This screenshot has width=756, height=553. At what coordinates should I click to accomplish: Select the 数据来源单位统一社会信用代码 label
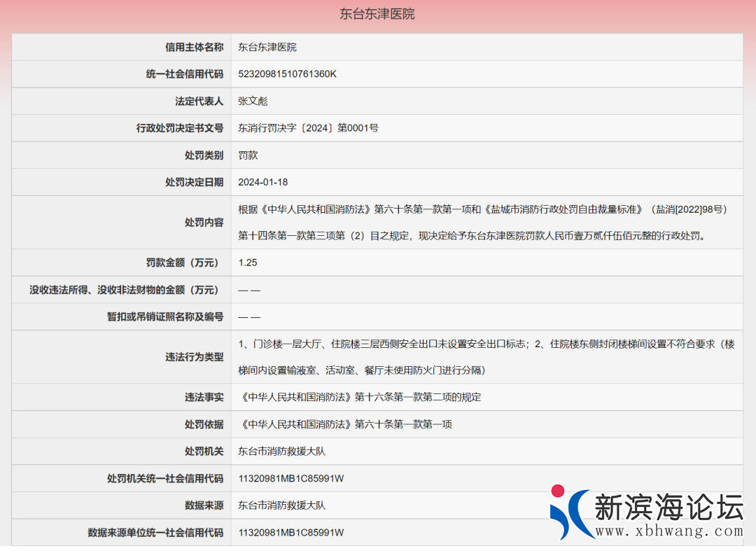coord(155,533)
